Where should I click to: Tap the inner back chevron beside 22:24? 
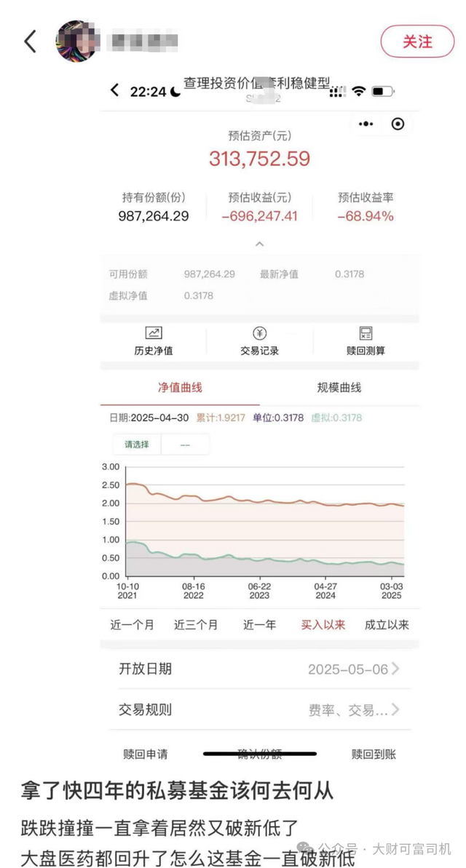click(x=114, y=90)
